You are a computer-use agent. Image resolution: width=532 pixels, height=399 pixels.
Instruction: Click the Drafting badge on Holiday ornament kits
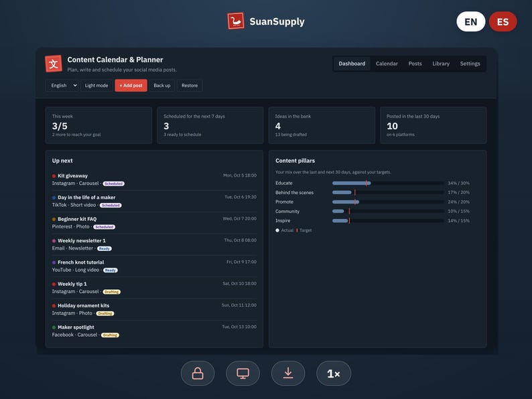105,313
